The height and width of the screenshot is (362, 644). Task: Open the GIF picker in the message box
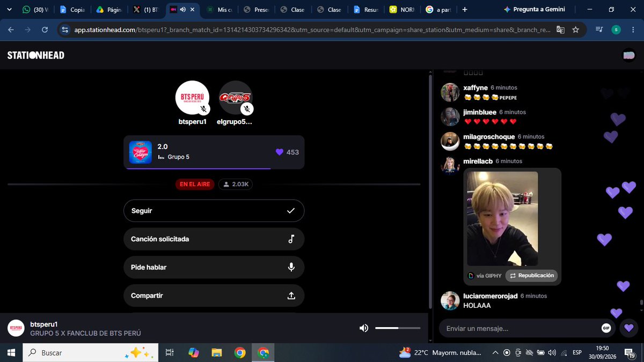[x=606, y=328]
